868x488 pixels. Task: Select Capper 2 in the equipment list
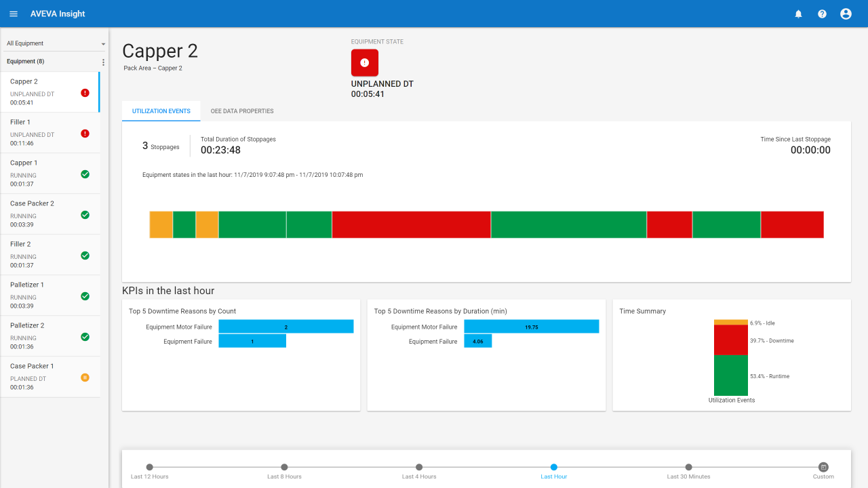tap(50, 92)
